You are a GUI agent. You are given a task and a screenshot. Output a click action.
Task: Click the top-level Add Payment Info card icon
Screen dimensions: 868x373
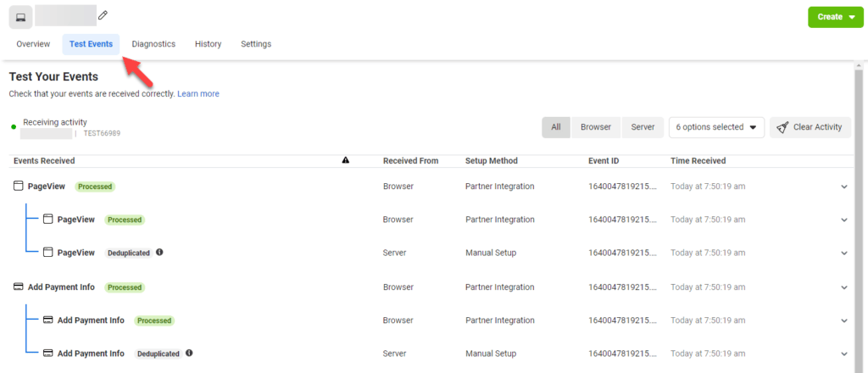[x=18, y=287]
